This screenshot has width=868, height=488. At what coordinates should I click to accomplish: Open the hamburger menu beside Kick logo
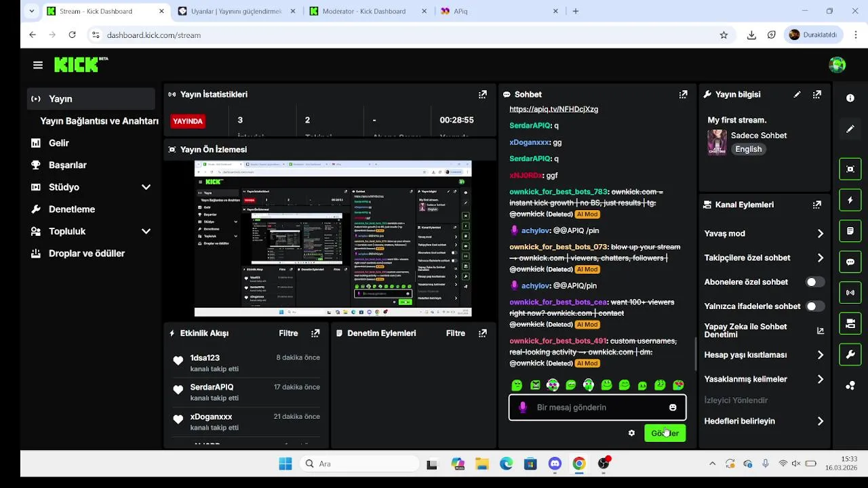(x=38, y=65)
